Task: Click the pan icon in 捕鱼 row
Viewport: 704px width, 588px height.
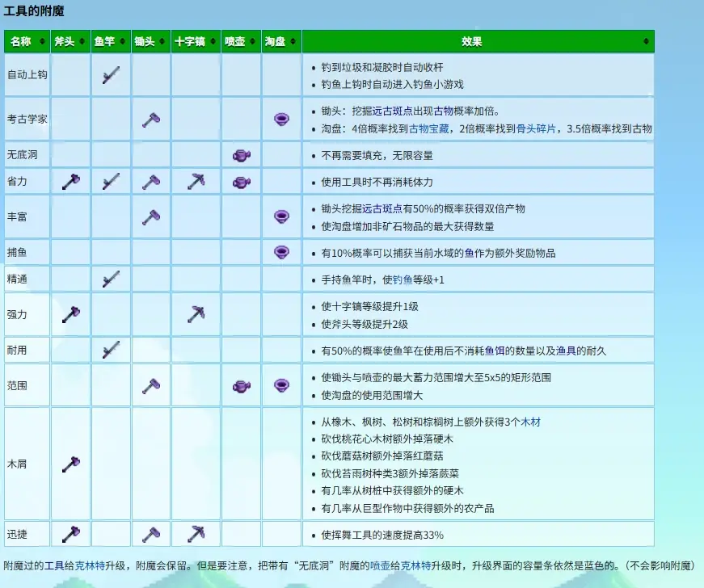Action: click(281, 252)
